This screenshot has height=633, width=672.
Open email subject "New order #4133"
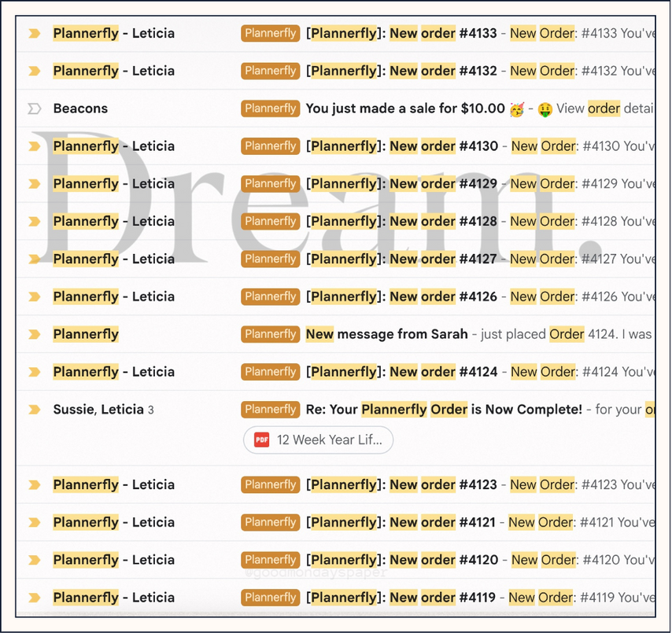(x=401, y=33)
